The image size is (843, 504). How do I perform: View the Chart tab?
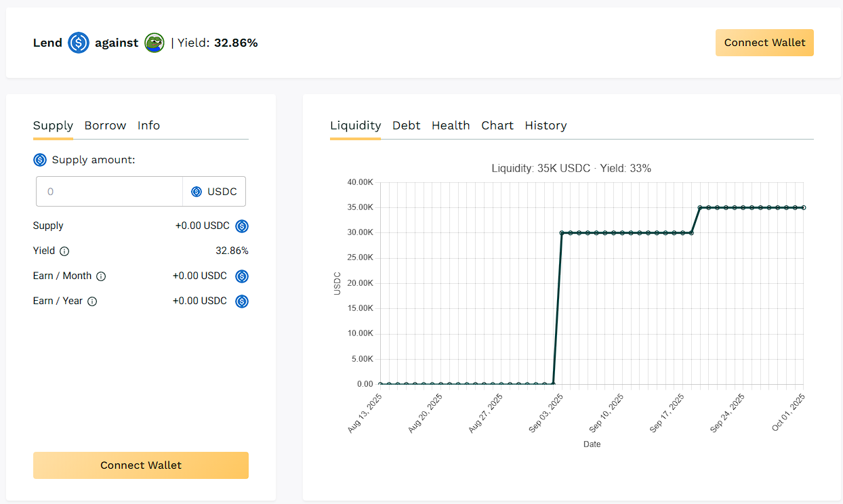497,125
